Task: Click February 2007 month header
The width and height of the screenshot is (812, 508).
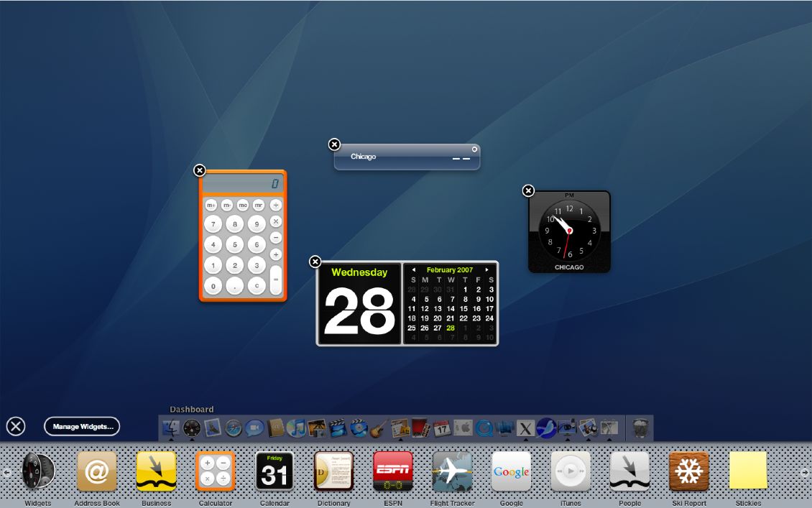Action: [x=450, y=269]
